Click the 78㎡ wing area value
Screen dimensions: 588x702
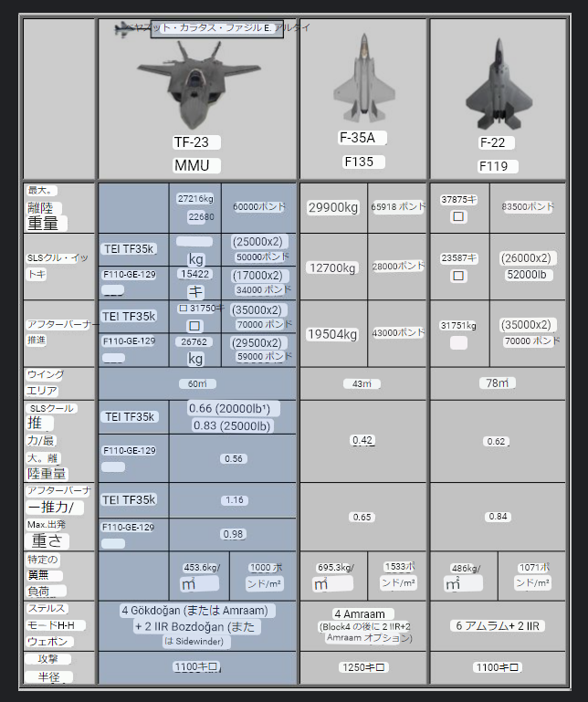click(x=497, y=383)
